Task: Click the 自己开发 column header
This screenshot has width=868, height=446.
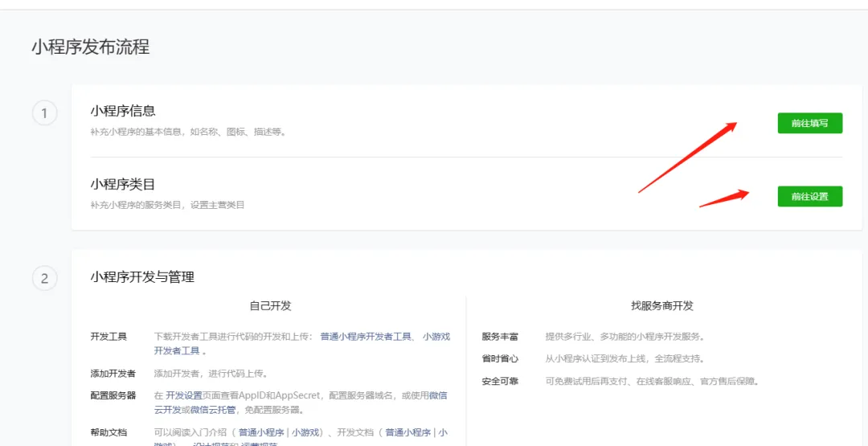Action: click(270, 306)
